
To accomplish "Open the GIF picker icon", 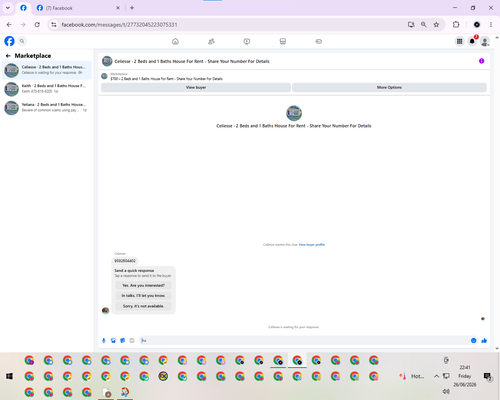I will coord(132,340).
